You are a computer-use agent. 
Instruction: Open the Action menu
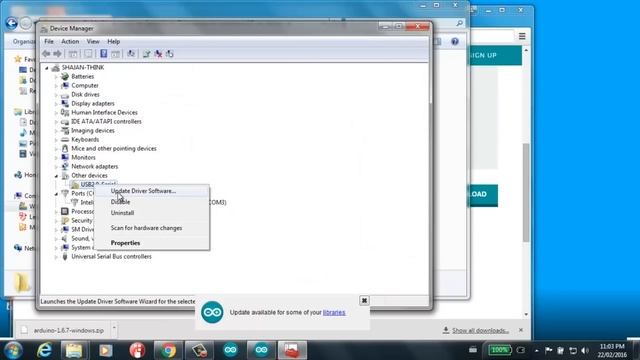click(70, 41)
